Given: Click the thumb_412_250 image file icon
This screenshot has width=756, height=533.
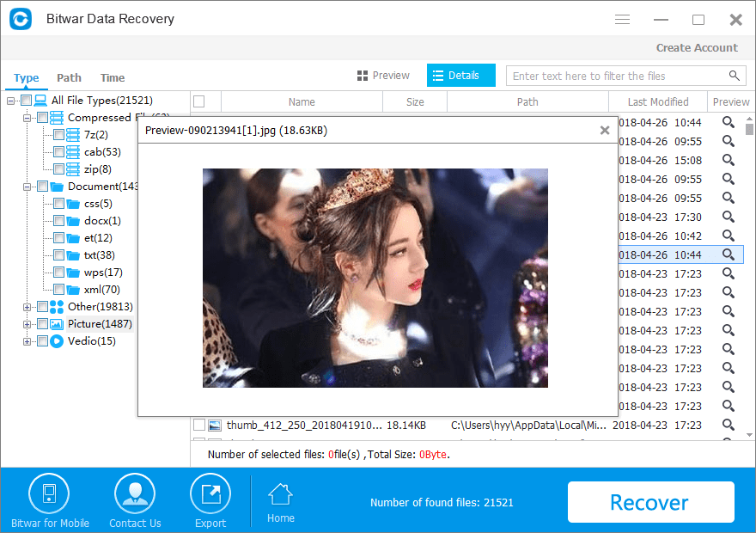Looking at the screenshot, I should (x=215, y=426).
